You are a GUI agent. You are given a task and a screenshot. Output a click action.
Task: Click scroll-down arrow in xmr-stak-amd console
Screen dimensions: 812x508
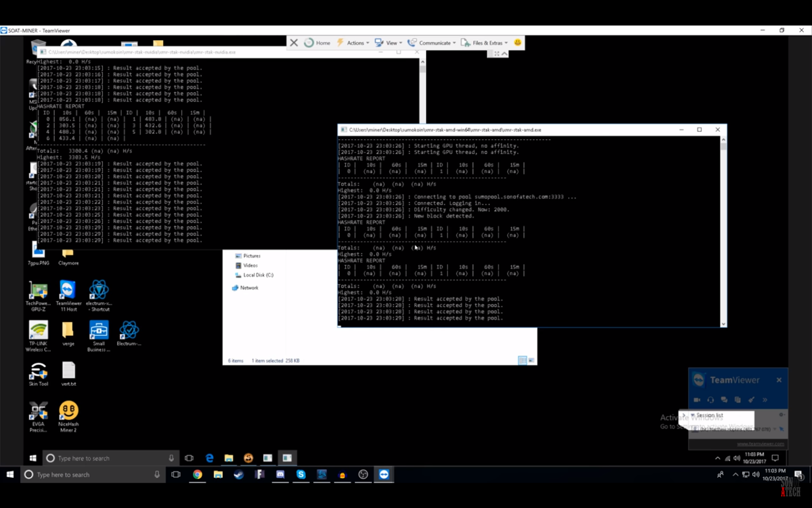click(x=723, y=324)
